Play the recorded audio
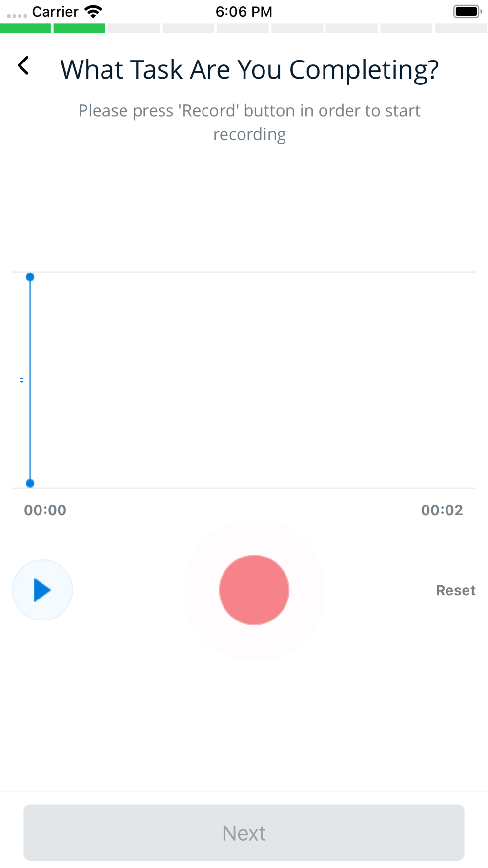 [x=42, y=590]
